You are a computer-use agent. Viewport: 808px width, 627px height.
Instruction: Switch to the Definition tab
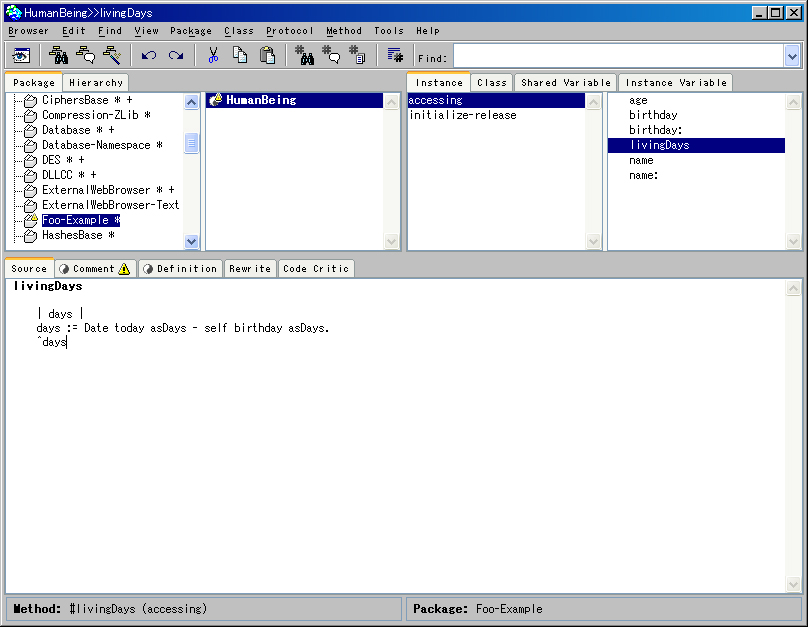181,268
